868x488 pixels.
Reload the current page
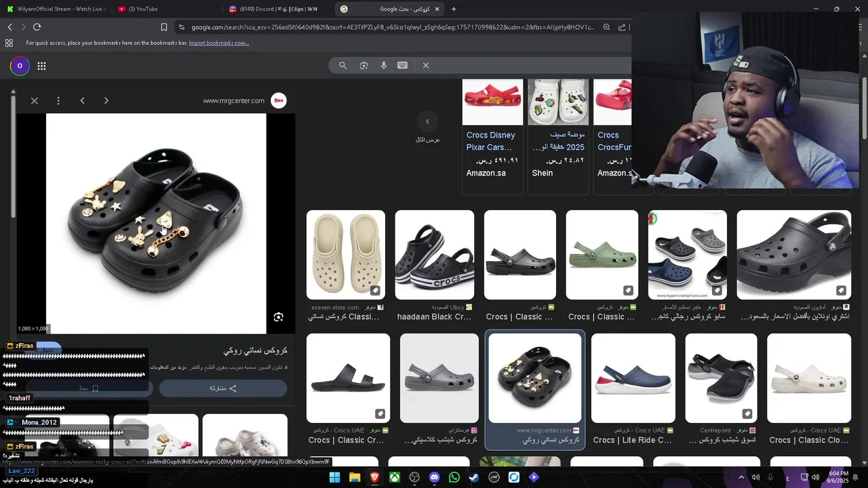pos(37,27)
